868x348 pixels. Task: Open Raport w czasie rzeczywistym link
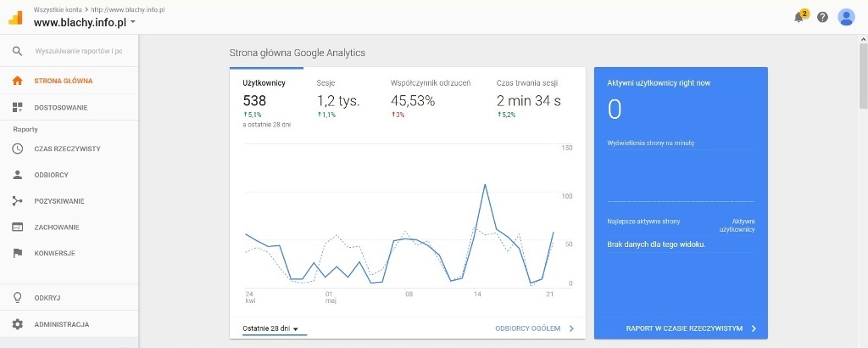[x=684, y=328]
